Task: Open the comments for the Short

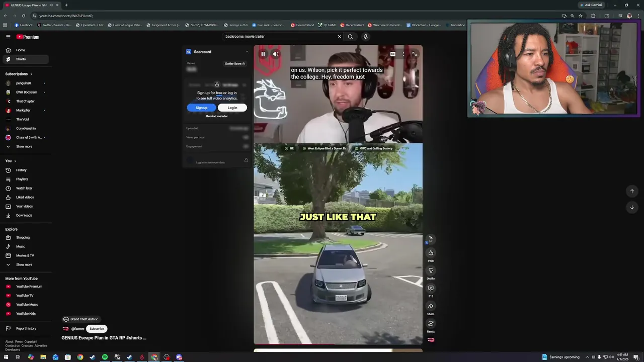Action: tap(431, 288)
